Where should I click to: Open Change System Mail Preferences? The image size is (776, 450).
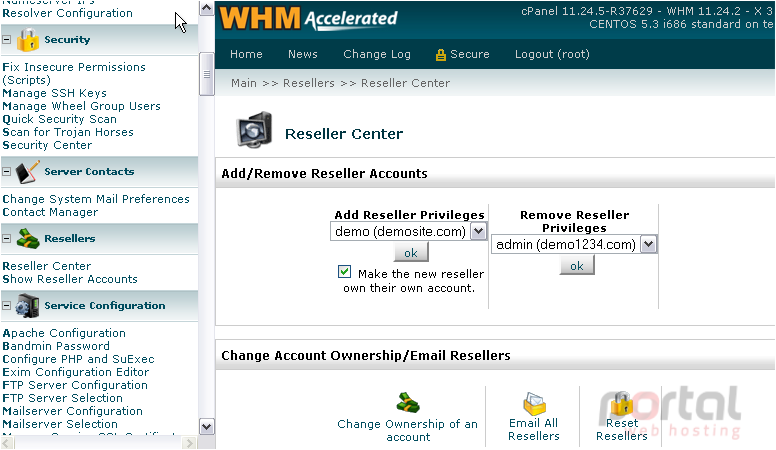coord(96,199)
